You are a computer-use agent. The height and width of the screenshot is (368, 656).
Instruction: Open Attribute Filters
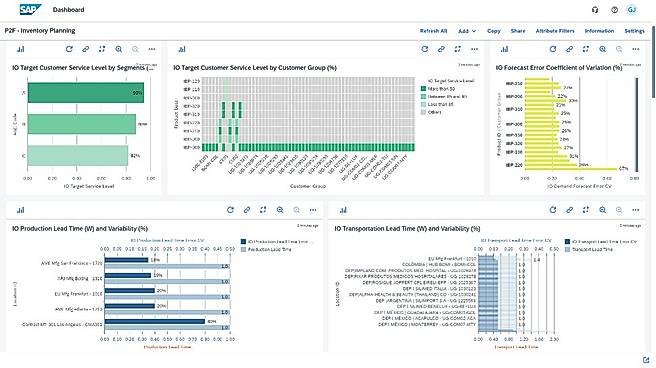point(555,31)
